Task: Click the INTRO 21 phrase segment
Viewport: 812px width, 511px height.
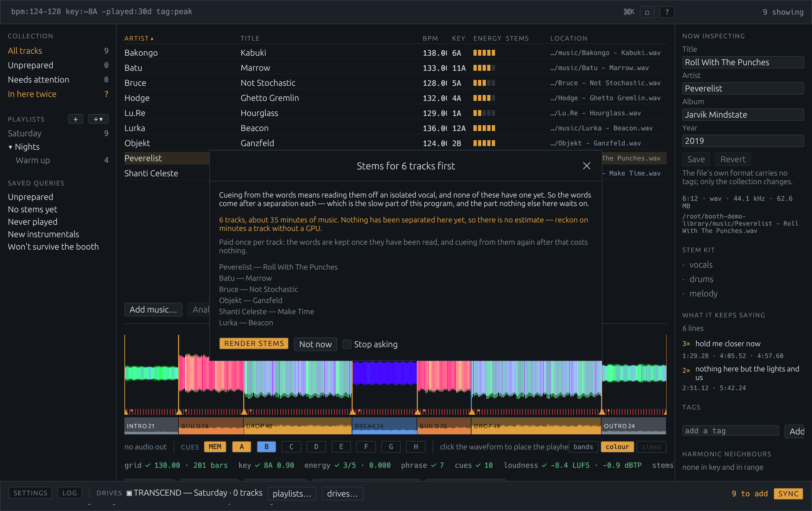Action: [x=151, y=426]
